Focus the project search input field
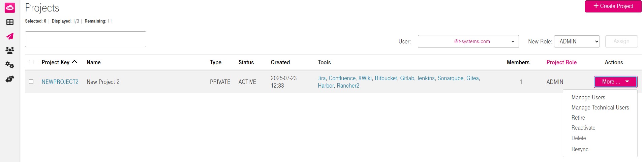 pos(86,39)
